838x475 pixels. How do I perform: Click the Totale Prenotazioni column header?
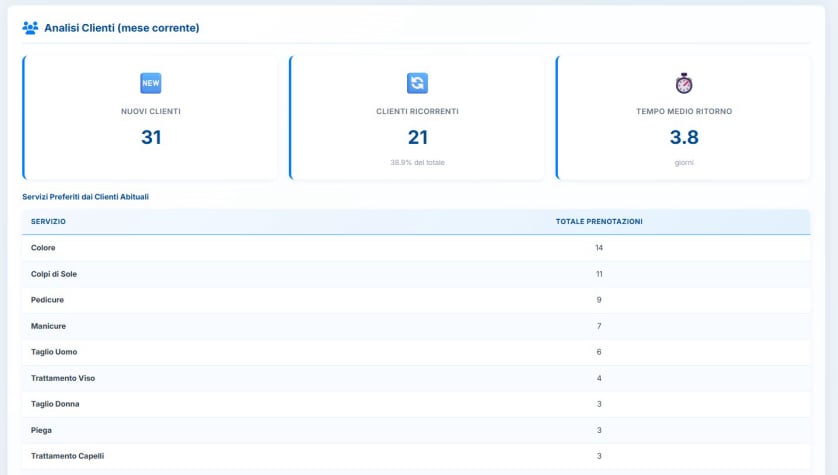pos(598,221)
